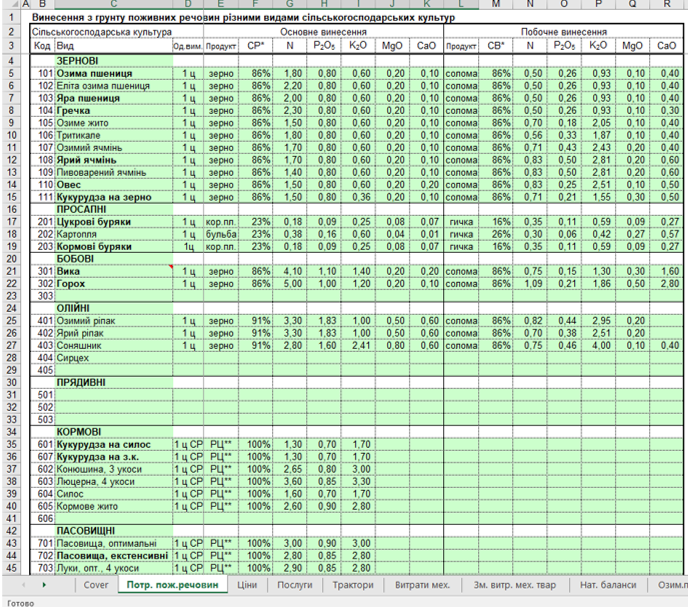Switch to the Cover sheet tab
This screenshot has height=607, width=688.
[96, 585]
